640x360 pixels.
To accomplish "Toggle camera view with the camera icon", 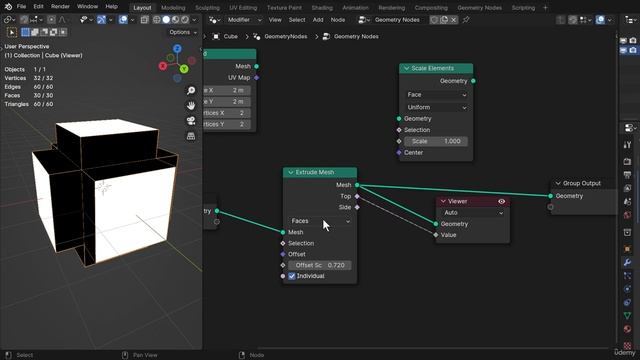I will click(191, 121).
